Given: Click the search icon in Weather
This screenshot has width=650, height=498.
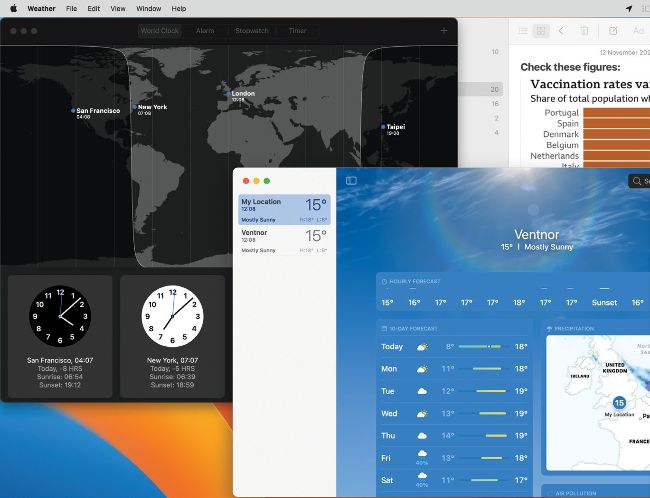Looking at the screenshot, I should point(636,181).
